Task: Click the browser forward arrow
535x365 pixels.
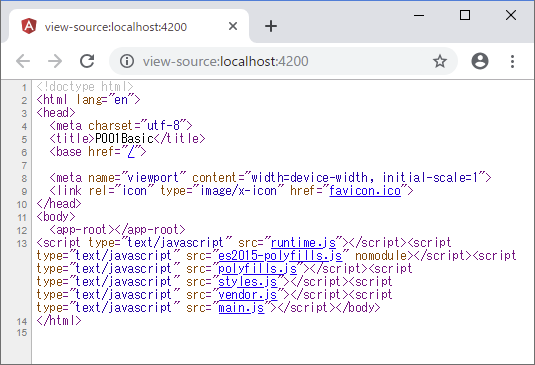Action: click(x=55, y=61)
